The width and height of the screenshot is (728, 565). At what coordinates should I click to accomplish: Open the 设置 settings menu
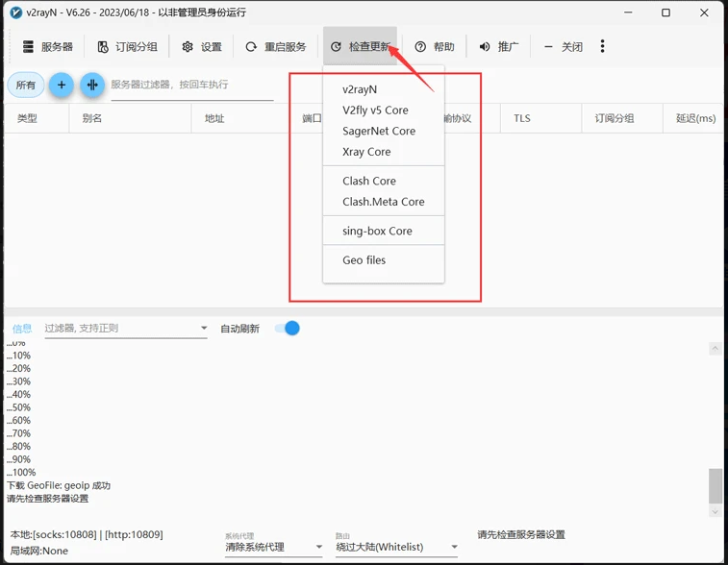[x=202, y=47]
